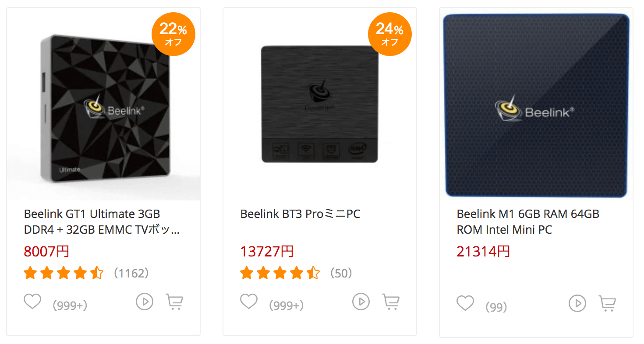Click the 22% off discount badge
The width and height of the screenshot is (644, 344).
pyautogui.click(x=173, y=34)
